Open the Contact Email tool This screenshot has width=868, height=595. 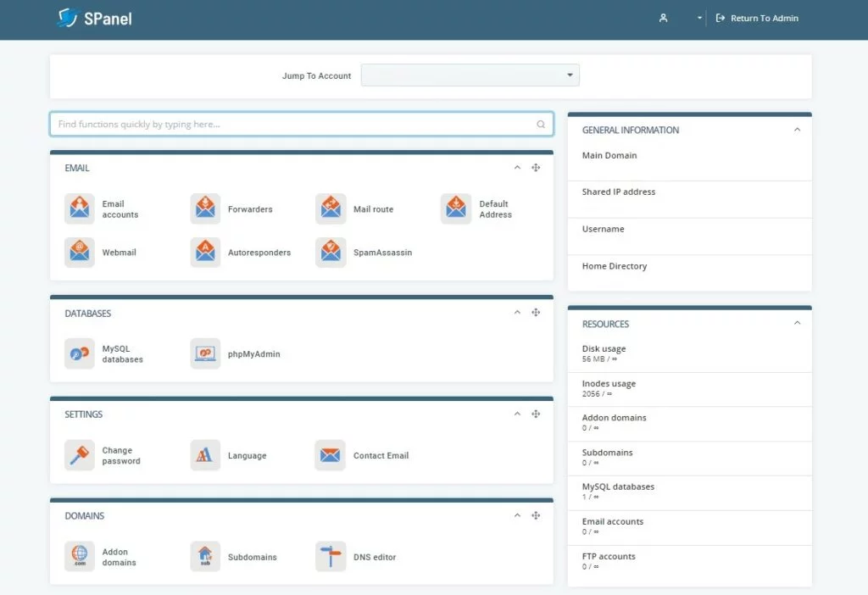click(331, 455)
